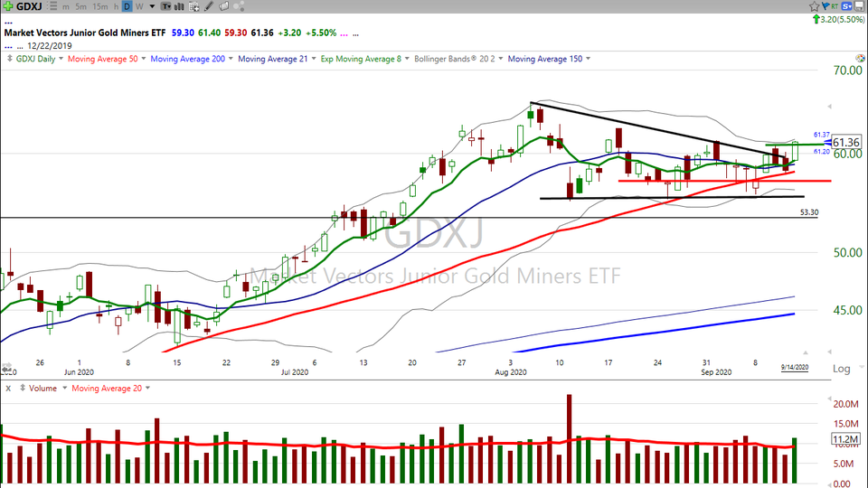Click the 45.00 price axis label

coord(847,310)
